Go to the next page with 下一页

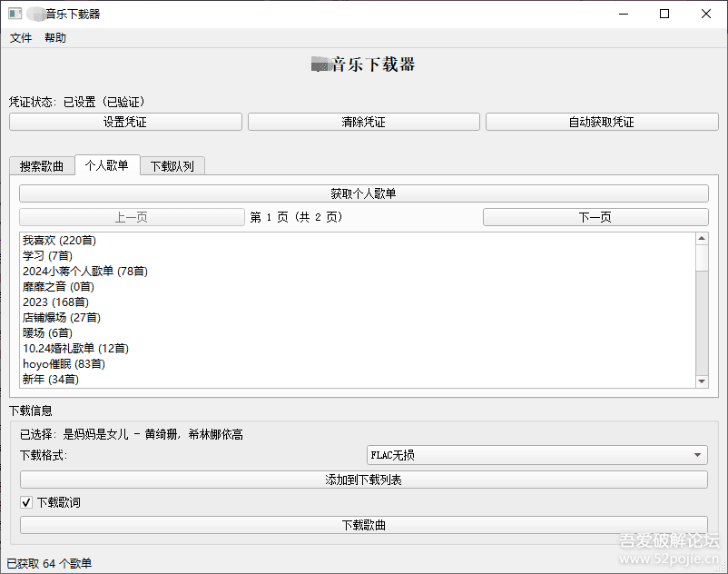coord(595,216)
